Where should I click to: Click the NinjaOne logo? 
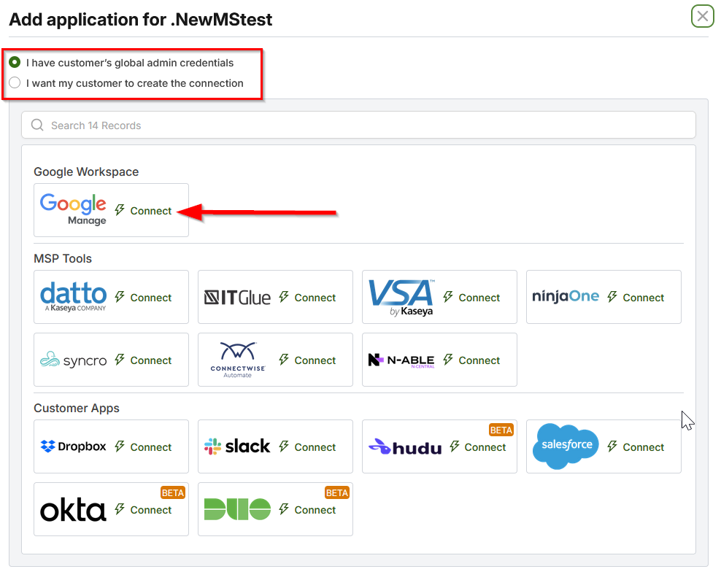click(x=566, y=296)
